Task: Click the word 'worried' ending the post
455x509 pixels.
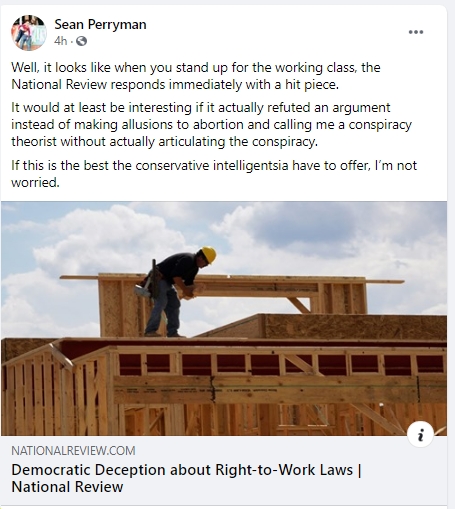Action: [35, 182]
